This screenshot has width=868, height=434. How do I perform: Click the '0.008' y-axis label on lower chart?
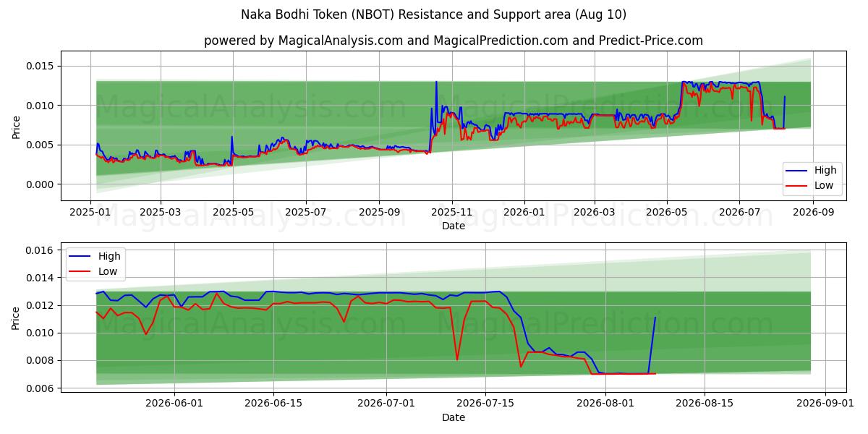click(41, 361)
